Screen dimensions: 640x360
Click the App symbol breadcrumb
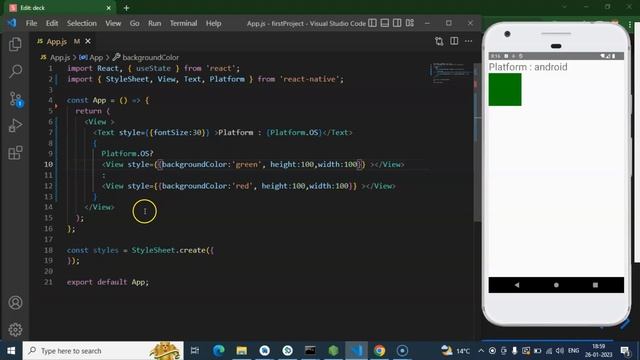tap(91, 58)
